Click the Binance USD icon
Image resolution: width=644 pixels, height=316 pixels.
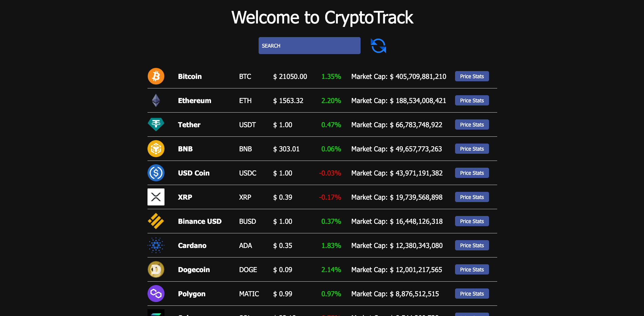click(x=156, y=221)
